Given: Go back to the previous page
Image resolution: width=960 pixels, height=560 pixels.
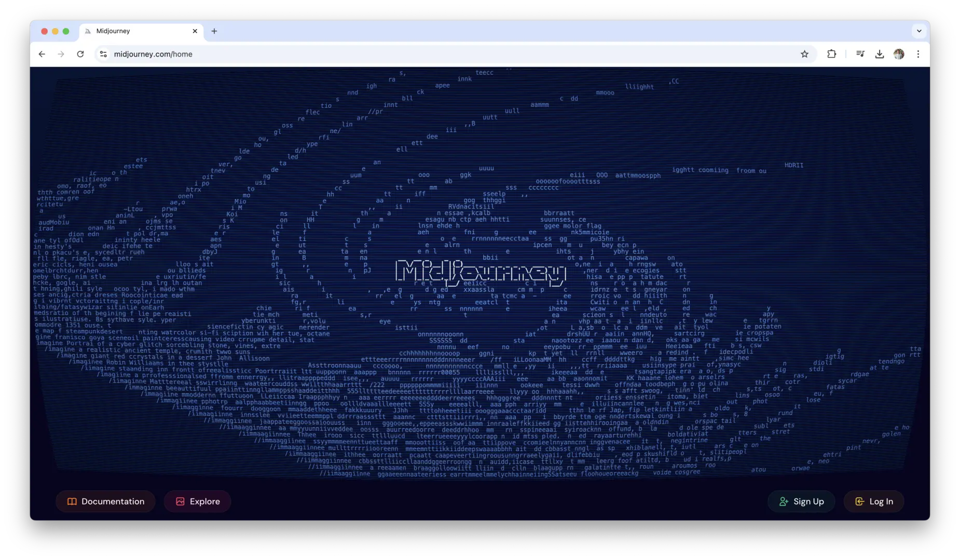Looking at the screenshot, I should coord(42,54).
